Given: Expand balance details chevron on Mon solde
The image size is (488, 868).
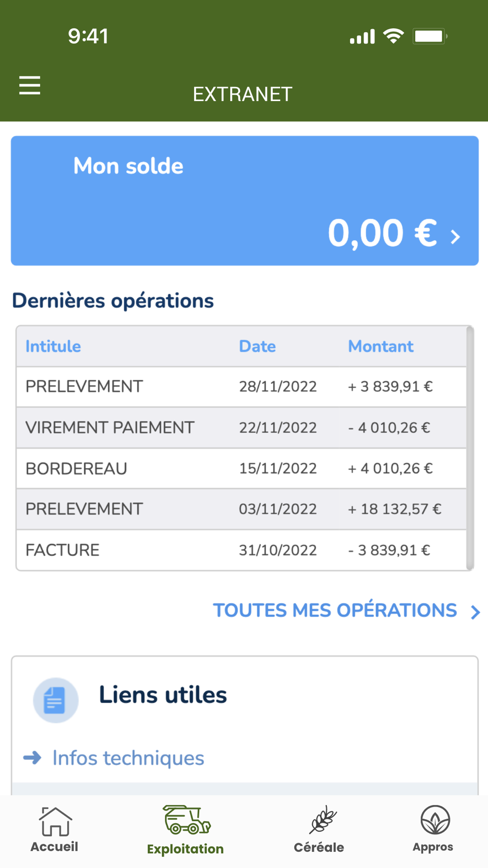Looking at the screenshot, I should click(x=456, y=237).
